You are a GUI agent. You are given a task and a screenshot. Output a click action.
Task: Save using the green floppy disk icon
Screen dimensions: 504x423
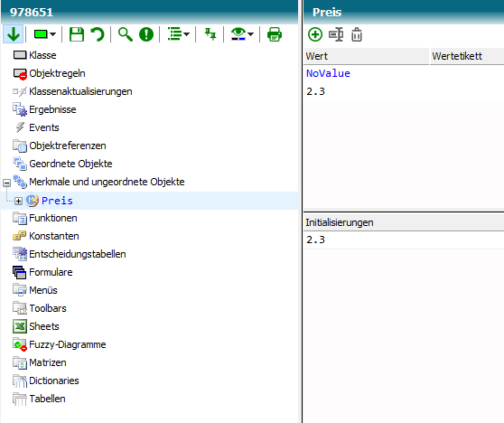tap(77, 34)
